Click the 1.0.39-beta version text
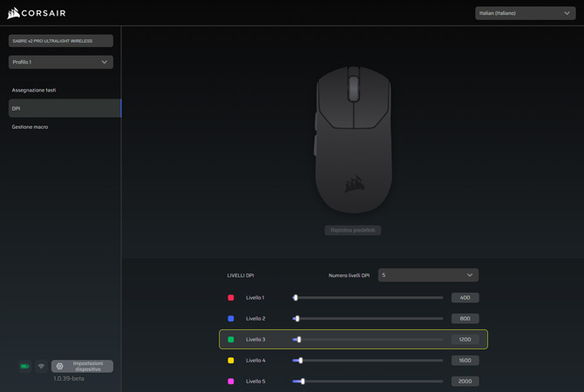Viewport: 584px width, 392px height. 69,379
